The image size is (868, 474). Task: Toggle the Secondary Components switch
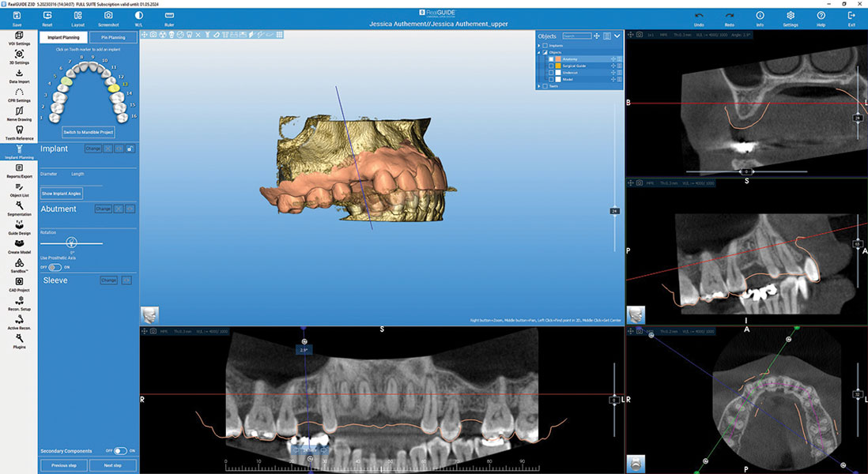coord(120,451)
